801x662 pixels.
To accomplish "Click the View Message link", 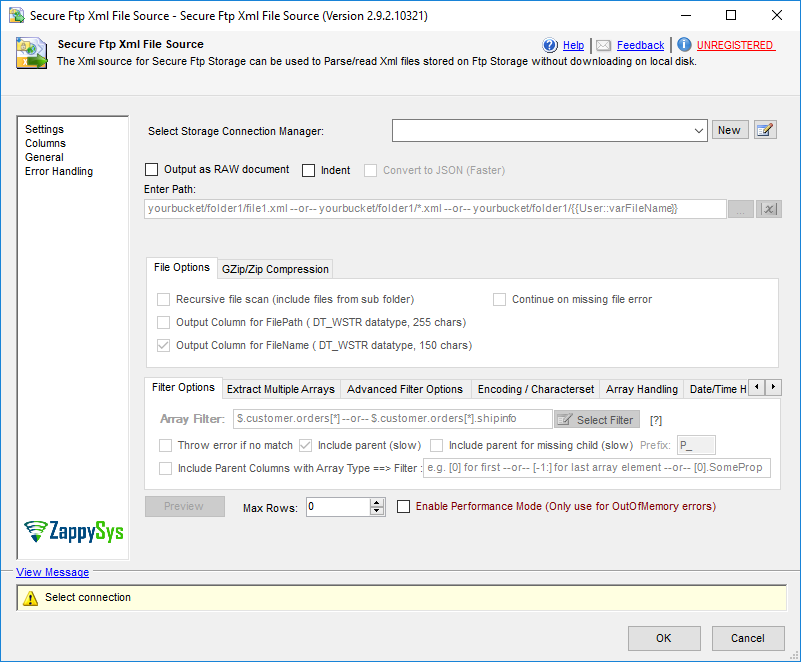I will pos(53,572).
